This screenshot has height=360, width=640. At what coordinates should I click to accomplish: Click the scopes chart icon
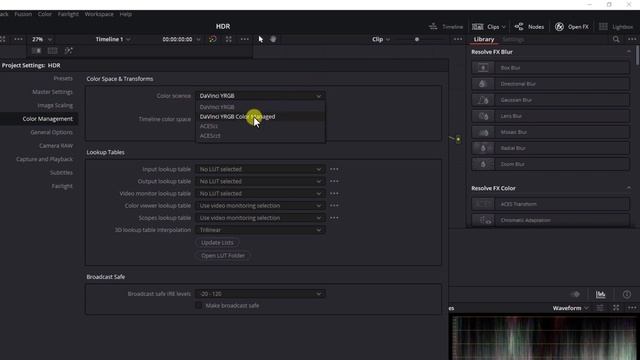click(x=600, y=294)
